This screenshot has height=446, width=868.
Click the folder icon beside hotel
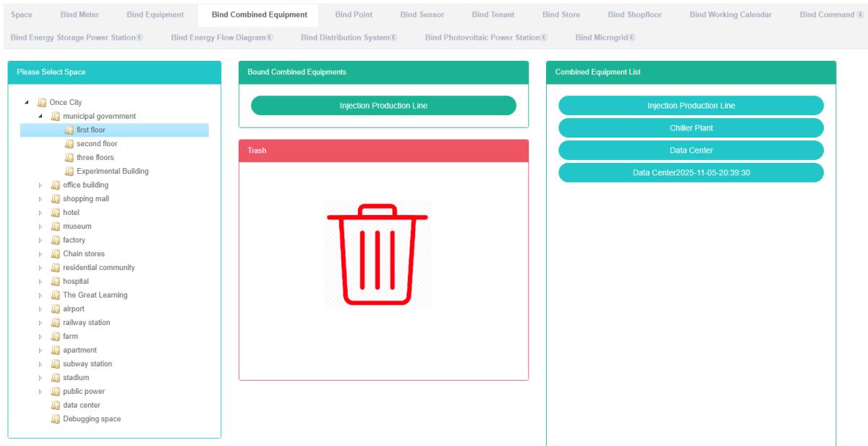pos(56,213)
